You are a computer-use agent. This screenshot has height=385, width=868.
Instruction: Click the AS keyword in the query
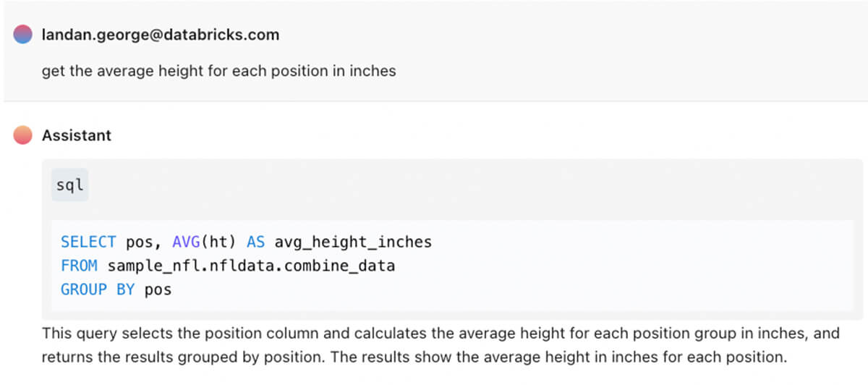coord(255,242)
